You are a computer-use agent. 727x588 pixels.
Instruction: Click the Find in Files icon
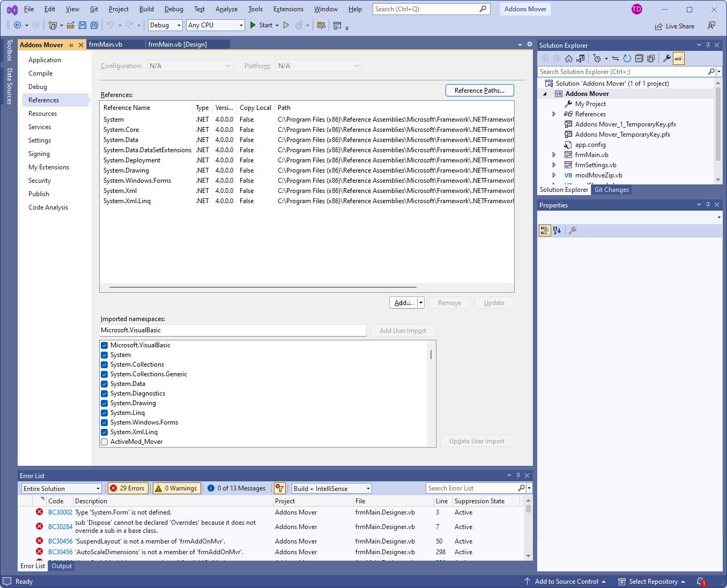click(x=321, y=25)
